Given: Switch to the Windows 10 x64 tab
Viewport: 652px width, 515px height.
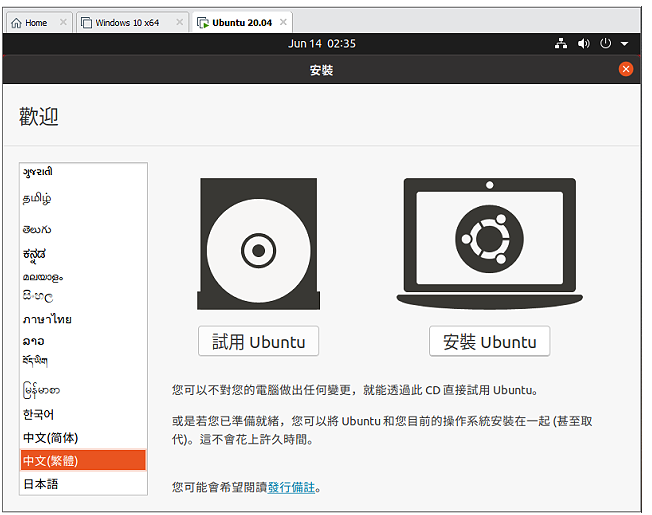Looking at the screenshot, I should click(132, 22).
